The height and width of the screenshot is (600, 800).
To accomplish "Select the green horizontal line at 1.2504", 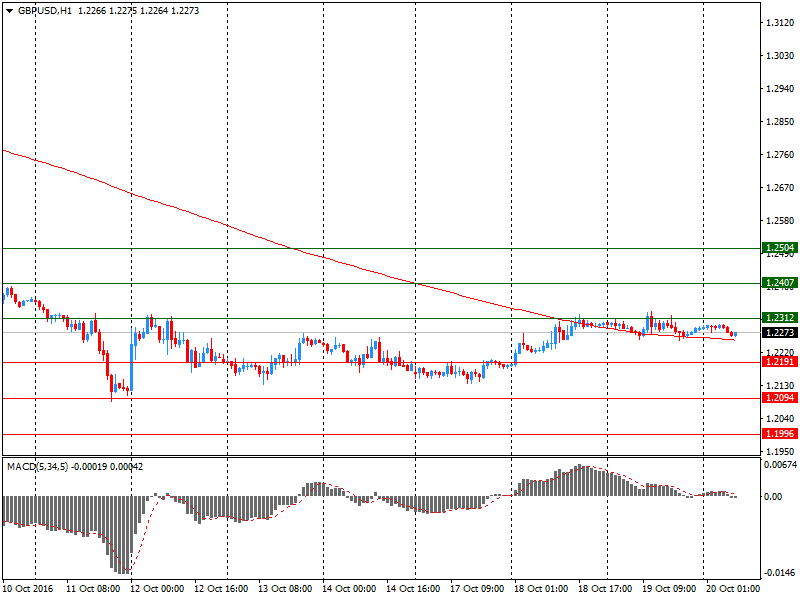I will click(382, 248).
